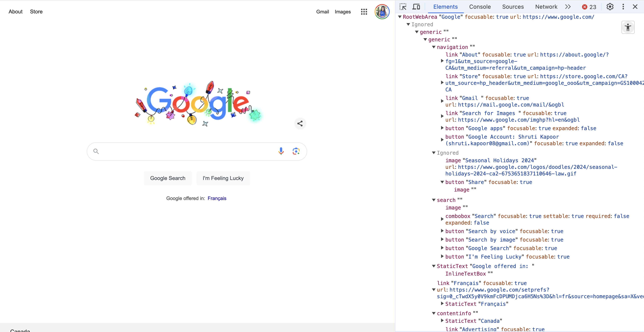644x332 pixels.
Task: Toggle the device toolbar icon
Action: 416,7
